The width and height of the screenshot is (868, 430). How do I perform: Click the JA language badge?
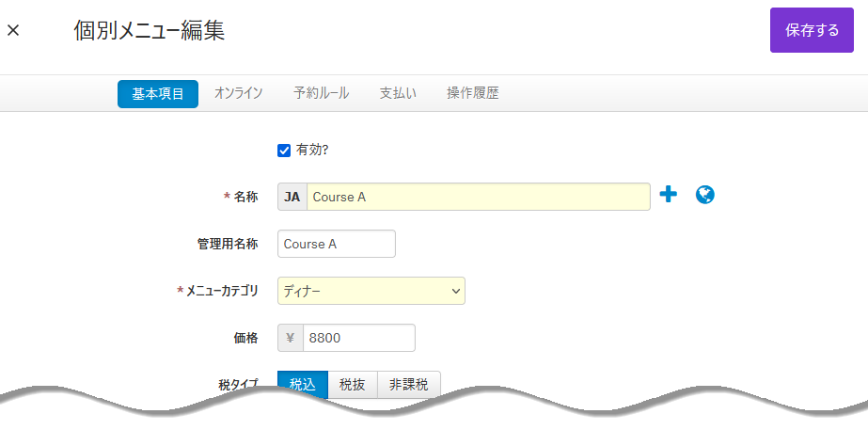tap(292, 197)
